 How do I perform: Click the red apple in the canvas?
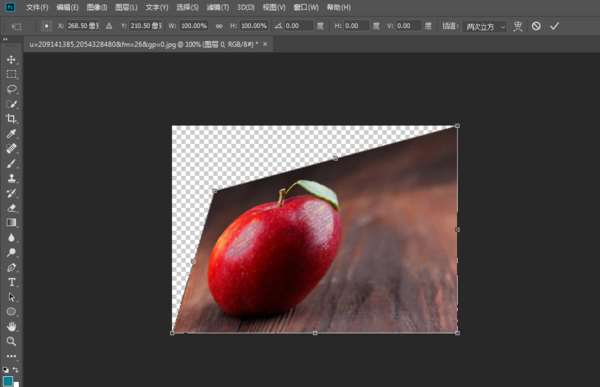coord(274,255)
